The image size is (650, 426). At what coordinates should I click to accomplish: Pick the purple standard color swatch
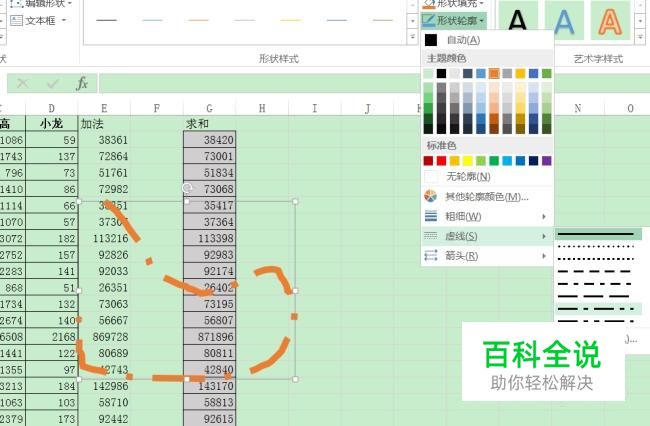[547, 161]
